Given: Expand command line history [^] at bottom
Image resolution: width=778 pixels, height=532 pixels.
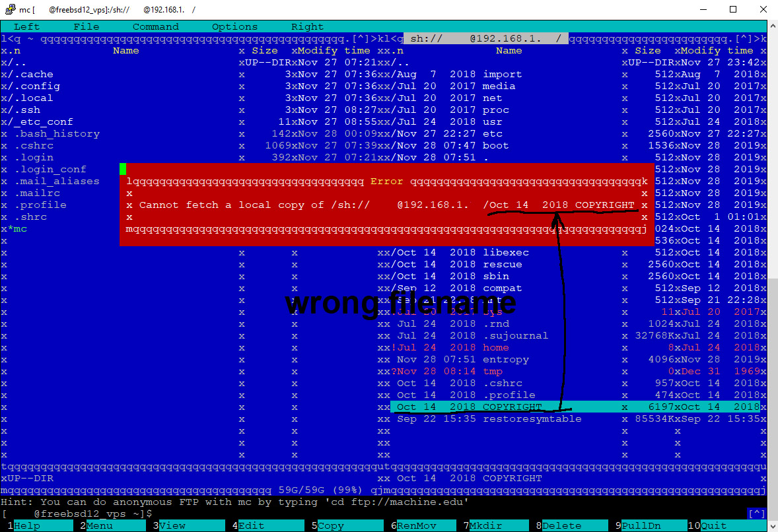Looking at the screenshot, I should tap(756, 514).
